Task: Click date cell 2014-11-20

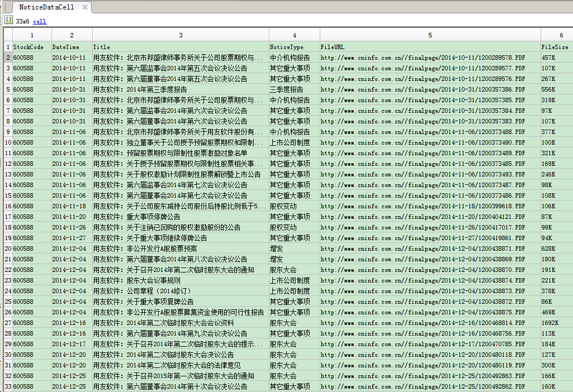Action: (72, 217)
